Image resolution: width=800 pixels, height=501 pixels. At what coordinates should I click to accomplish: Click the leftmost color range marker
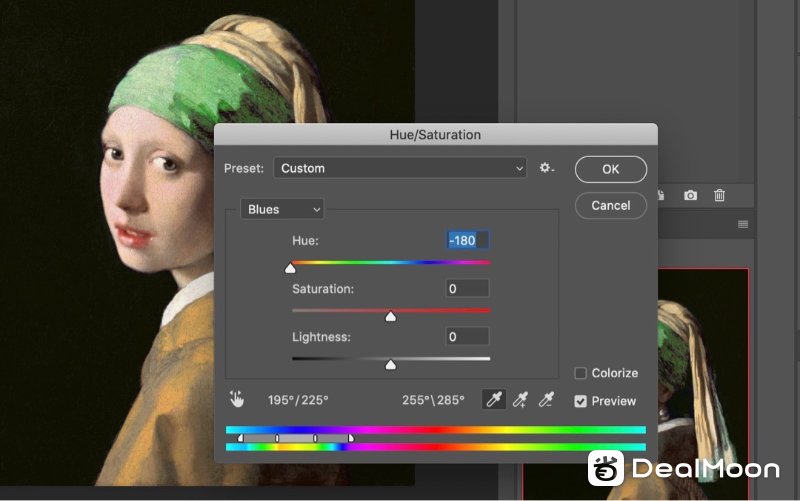point(241,438)
